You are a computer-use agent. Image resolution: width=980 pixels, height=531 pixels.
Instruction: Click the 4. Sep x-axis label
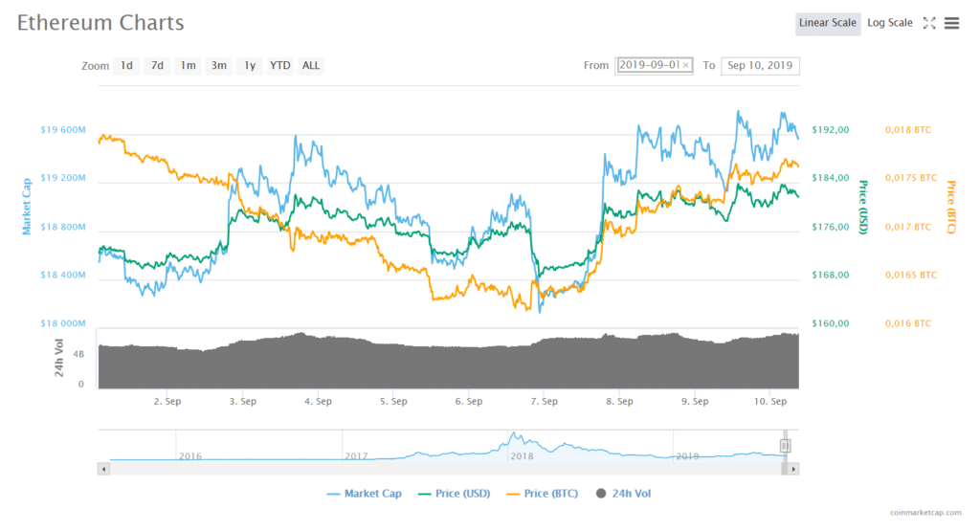318,401
